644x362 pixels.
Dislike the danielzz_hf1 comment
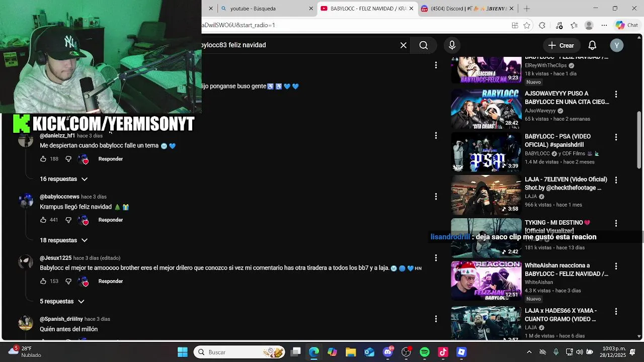coord(68,159)
